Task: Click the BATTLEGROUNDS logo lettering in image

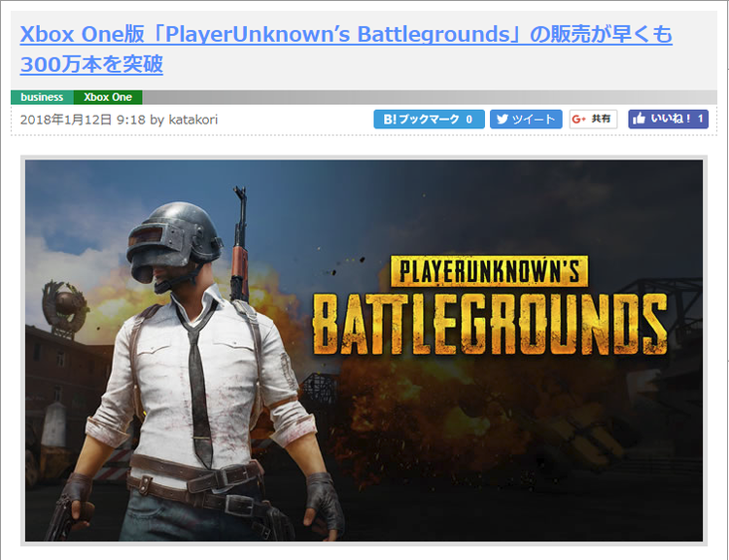Action: pos(490,324)
